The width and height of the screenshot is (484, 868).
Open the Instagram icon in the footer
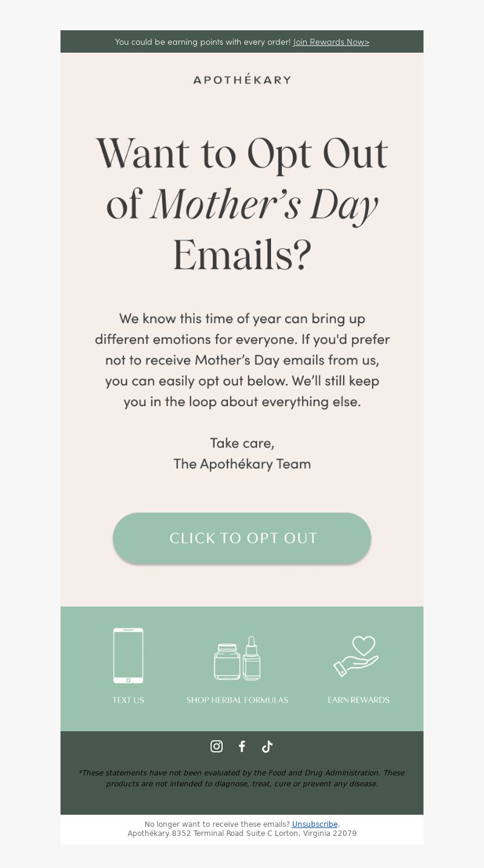217,746
